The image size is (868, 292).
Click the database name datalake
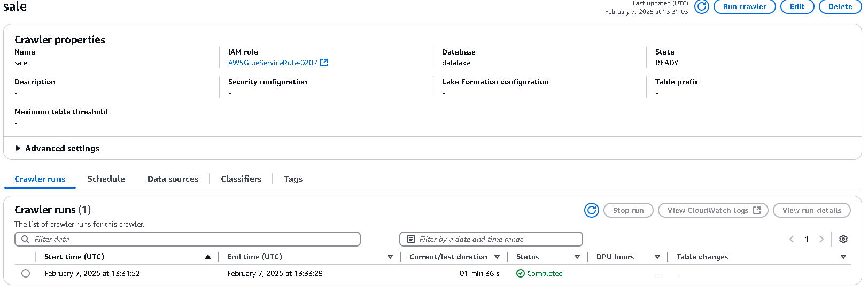pyautogui.click(x=456, y=63)
